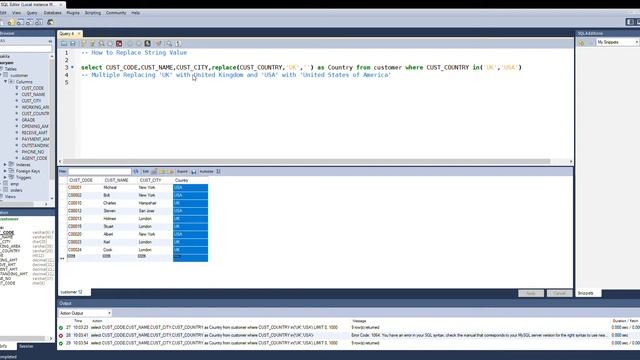Beautify the SQL with broom icon
Viewport: 640px width, 360px height.
158,44
